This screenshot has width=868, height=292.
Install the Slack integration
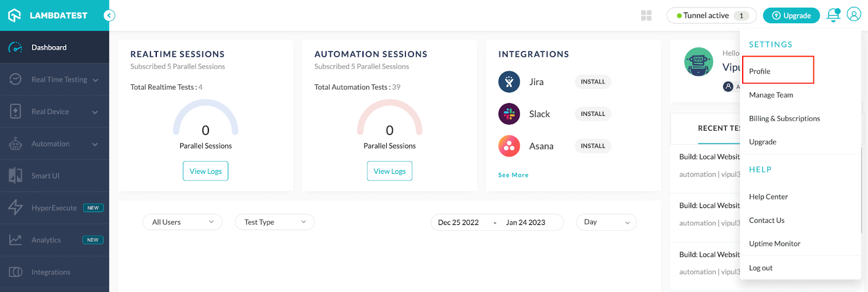click(x=593, y=114)
